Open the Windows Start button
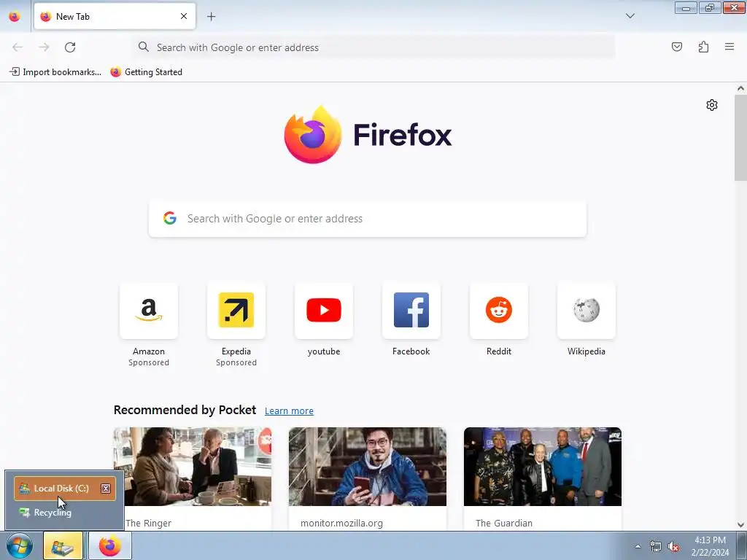The image size is (747, 560). tap(20, 545)
